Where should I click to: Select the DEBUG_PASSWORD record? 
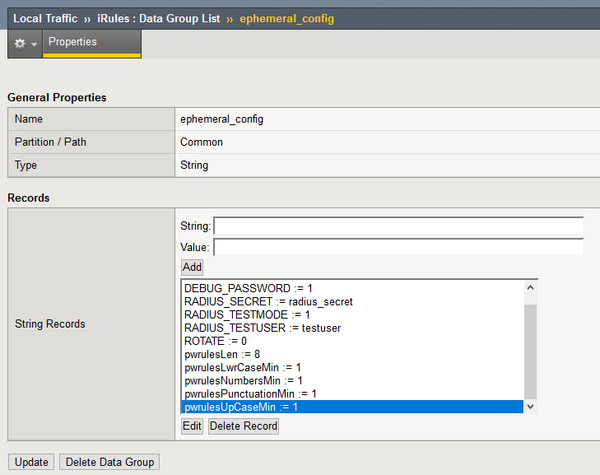click(249, 288)
